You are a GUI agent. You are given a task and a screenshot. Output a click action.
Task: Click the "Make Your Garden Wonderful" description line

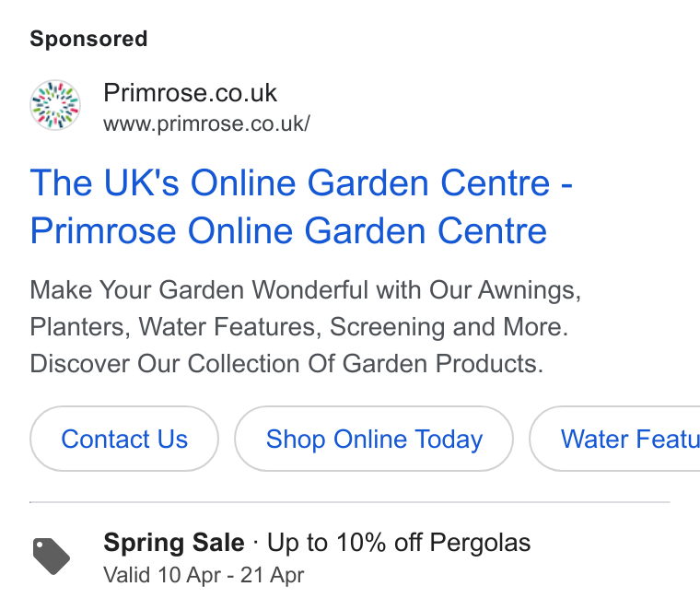pyautogui.click(x=306, y=290)
